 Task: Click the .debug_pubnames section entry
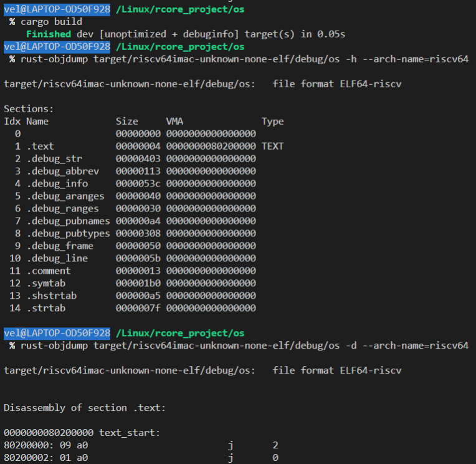(x=67, y=221)
